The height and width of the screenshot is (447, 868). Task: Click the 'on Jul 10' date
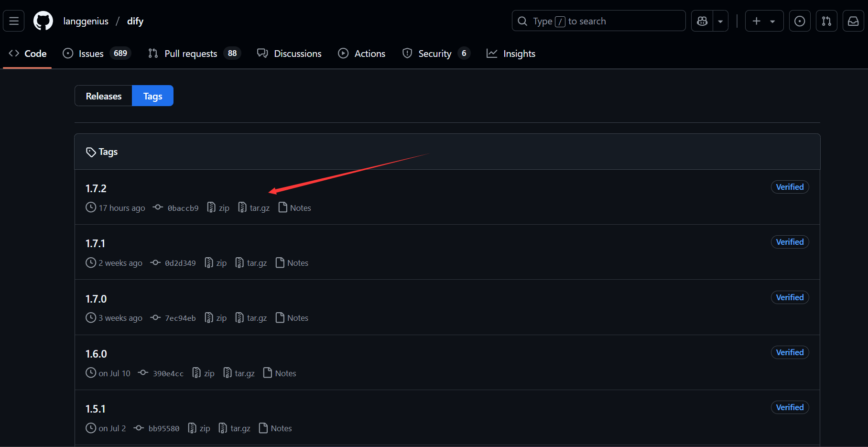114,373
